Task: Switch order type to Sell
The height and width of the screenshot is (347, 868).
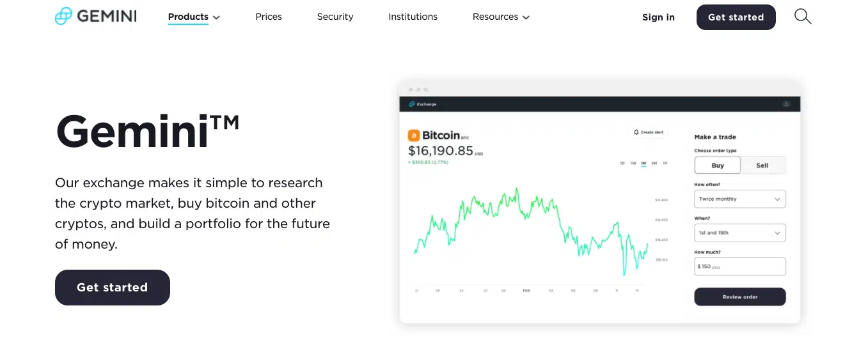Action: [762, 166]
